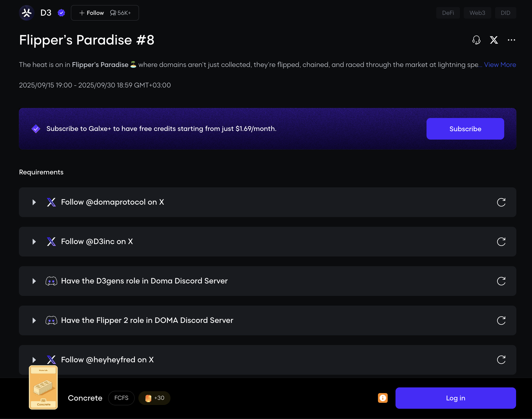
Task: Share via the X icon near title
Action: [x=494, y=40]
